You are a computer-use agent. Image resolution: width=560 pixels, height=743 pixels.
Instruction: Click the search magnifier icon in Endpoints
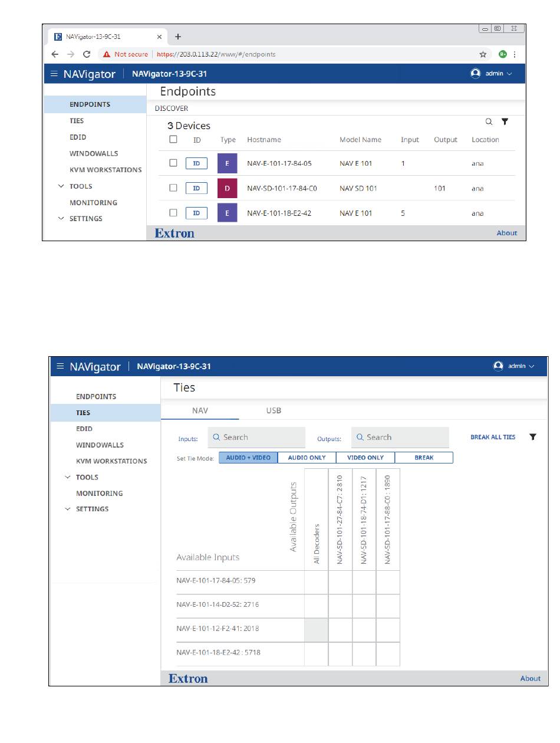[489, 122]
